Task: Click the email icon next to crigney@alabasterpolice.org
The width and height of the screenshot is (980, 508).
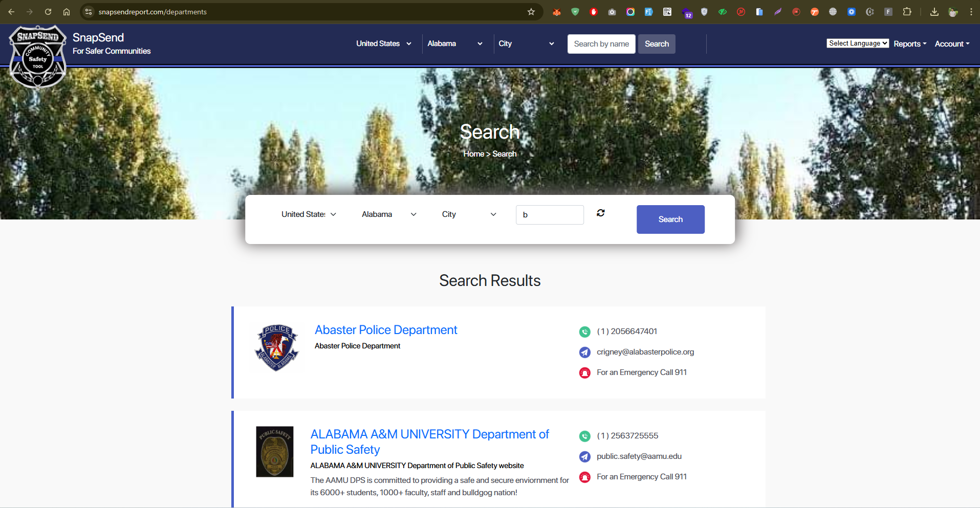Action: [584, 352]
